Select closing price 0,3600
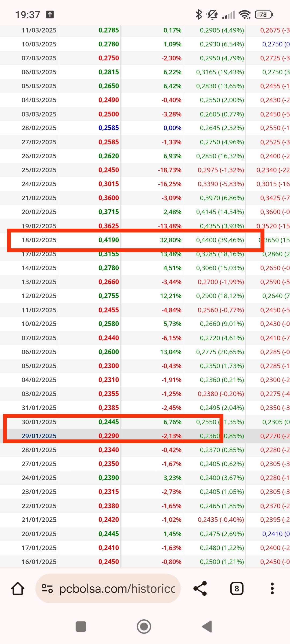This screenshot has height=644, width=290. (x=108, y=198)
